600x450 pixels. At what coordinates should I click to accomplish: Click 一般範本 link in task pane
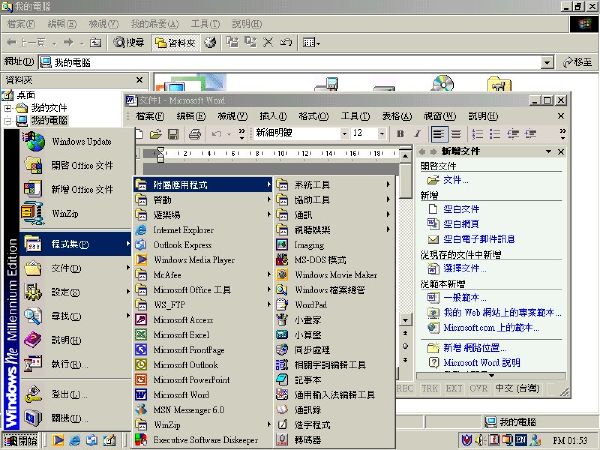click(x=465, y=298)
